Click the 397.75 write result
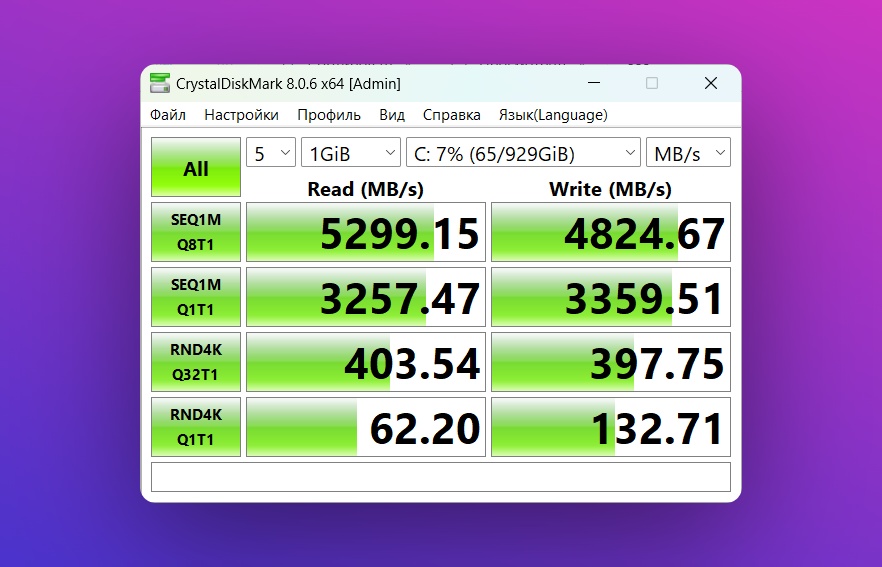Screen dimensions: 882x567 (x=611, y=362)
